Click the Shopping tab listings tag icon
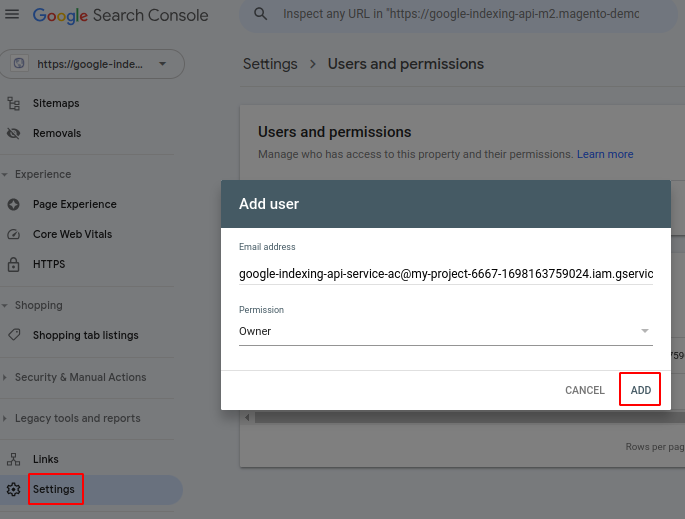 [x=14, y=335]
